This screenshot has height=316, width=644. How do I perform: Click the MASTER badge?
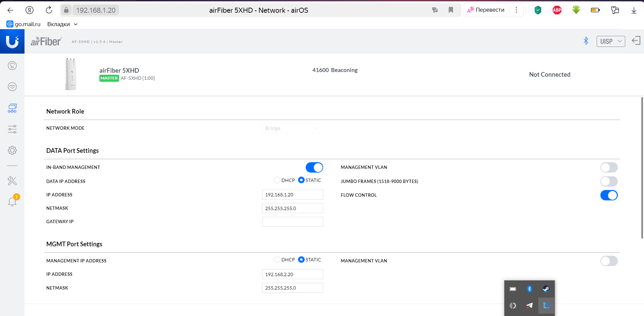(109, 78)
